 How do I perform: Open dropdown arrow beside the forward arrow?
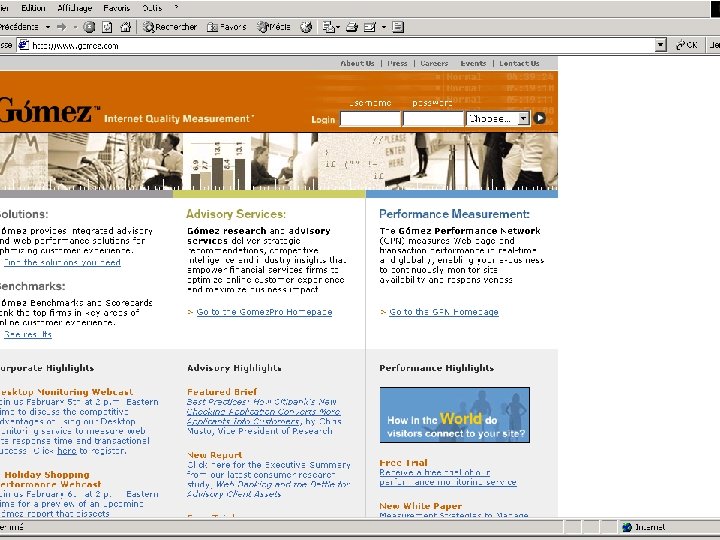pyautogui.click(x=75, y=27)
